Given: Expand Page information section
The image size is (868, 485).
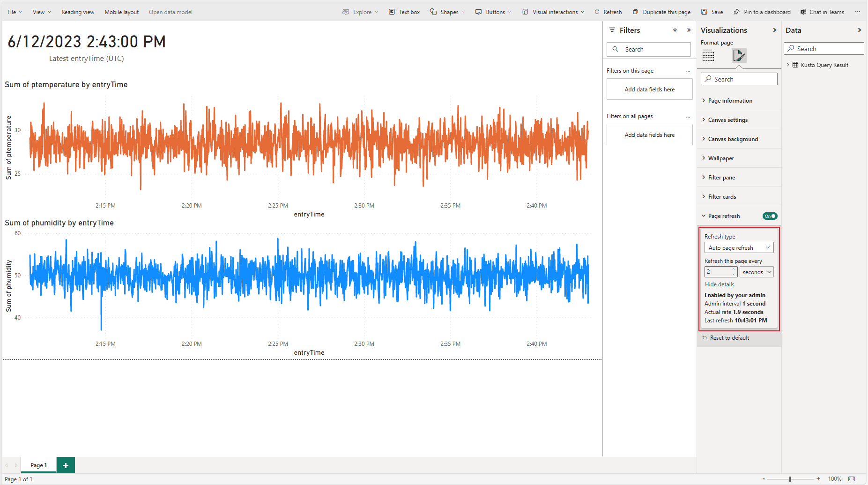Looking at the screenshot, I should tap(739, 101).
